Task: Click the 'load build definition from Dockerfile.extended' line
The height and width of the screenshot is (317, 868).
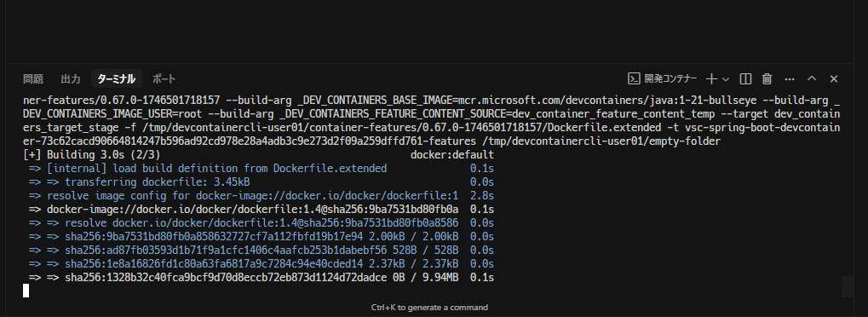Action: click(262, 169)
